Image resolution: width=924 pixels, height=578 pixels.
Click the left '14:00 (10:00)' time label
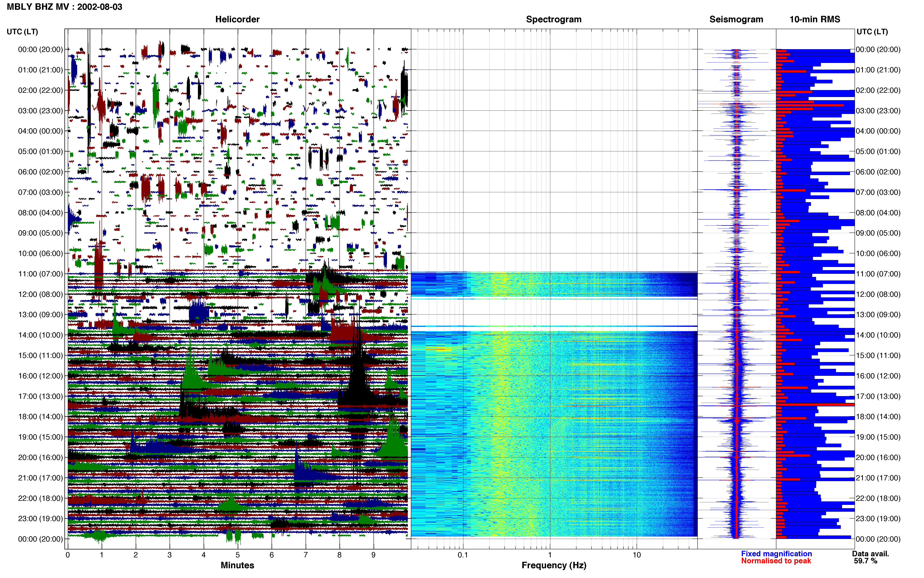[x=41, y=335]
